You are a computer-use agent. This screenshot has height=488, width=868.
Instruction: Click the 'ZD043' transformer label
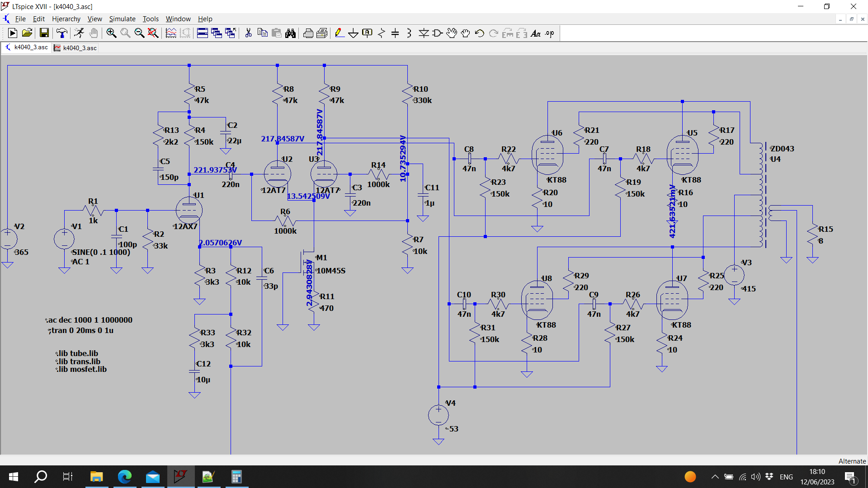(x=782, y=149)
